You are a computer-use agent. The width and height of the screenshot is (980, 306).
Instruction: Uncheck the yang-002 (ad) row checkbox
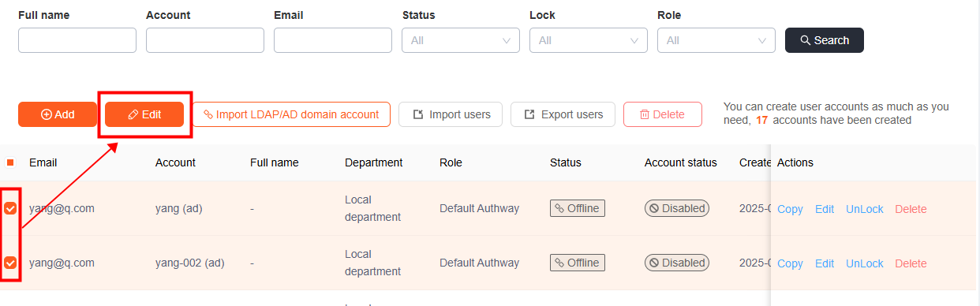(x=10, y=263)
